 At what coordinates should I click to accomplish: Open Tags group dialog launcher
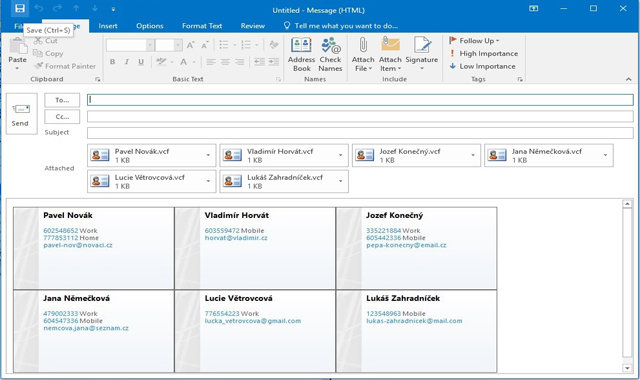coord(520,79)
